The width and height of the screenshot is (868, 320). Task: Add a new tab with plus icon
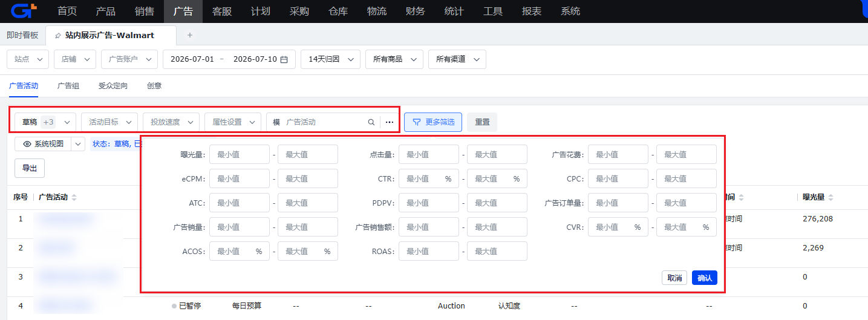tap(189, 35)
